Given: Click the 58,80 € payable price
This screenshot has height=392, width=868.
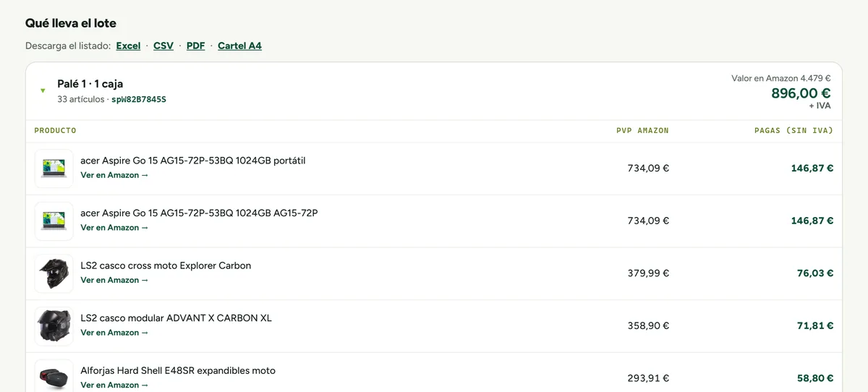Looking at the screenshot, I should [815, 378].
